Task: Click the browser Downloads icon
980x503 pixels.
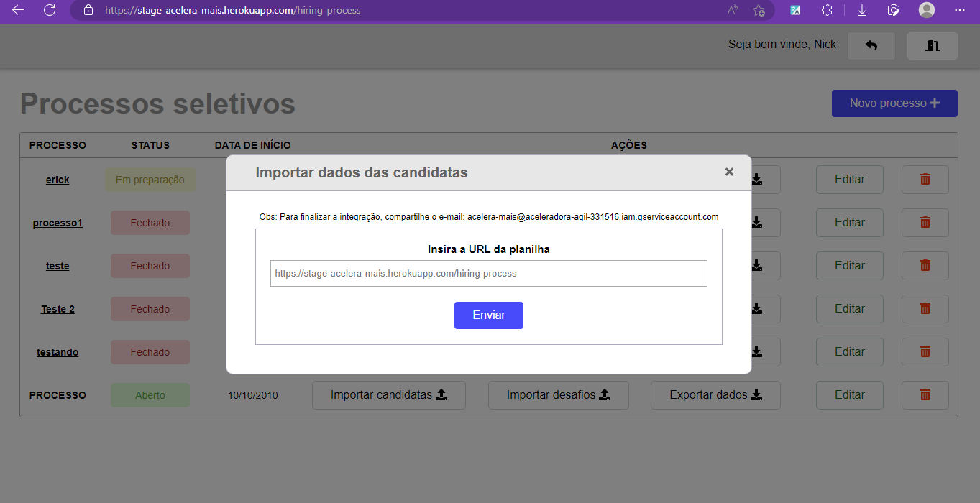Action: (x=861, y=11)
